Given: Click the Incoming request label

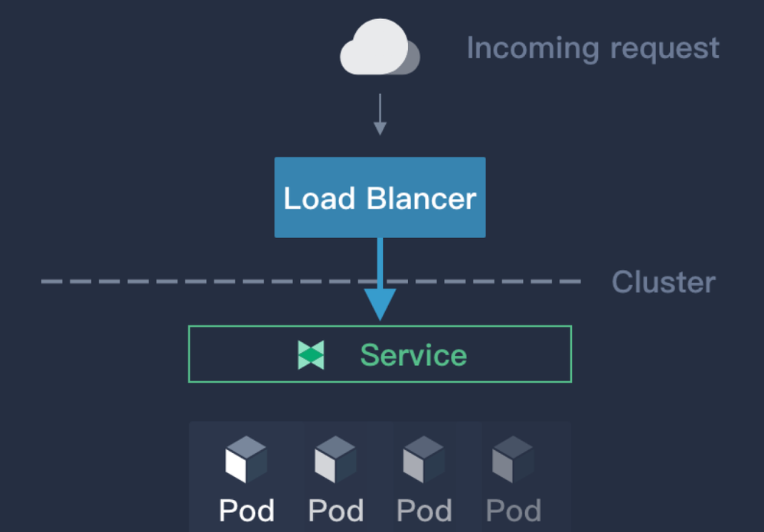Looking at the screenshot, I should coord(593,48).
